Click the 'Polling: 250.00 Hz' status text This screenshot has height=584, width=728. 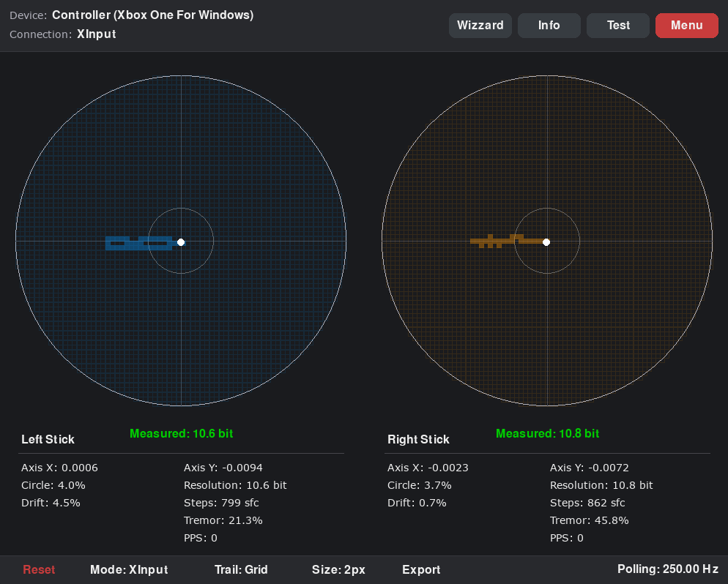(668, 569)
